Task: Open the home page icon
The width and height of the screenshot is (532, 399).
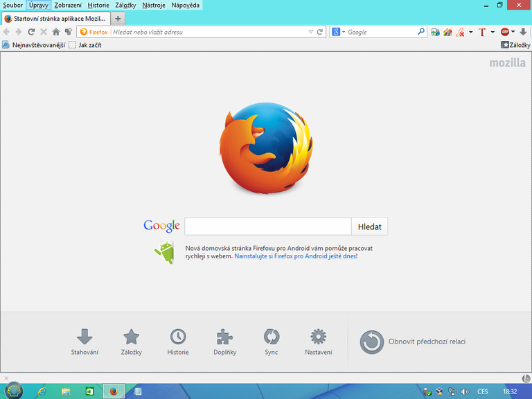Action: (56, 32)
